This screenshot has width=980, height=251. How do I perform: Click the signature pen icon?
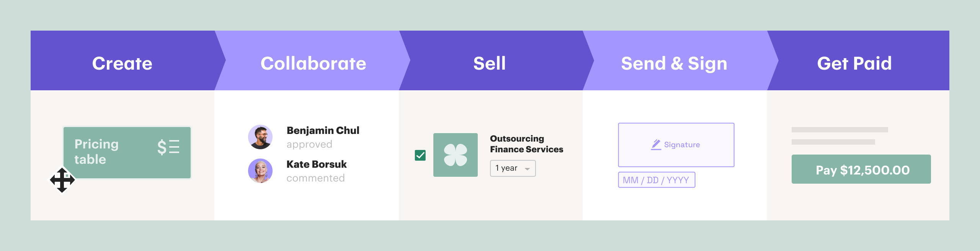point(656,145)
